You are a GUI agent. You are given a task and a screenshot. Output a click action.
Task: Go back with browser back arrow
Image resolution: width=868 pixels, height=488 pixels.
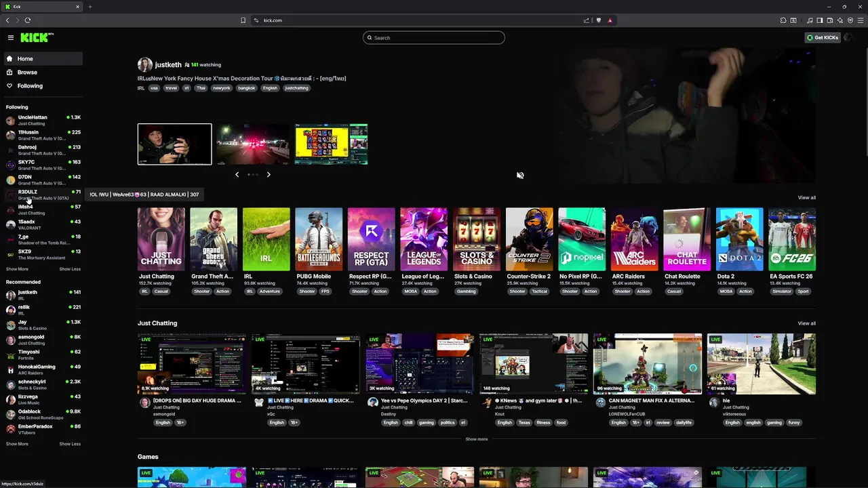pos(7,20)
